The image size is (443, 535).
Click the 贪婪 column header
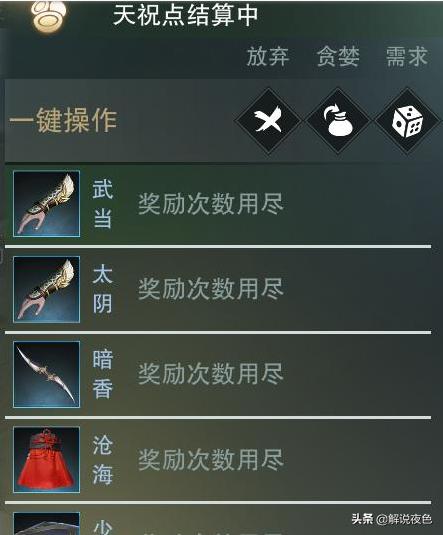point(338,56)
